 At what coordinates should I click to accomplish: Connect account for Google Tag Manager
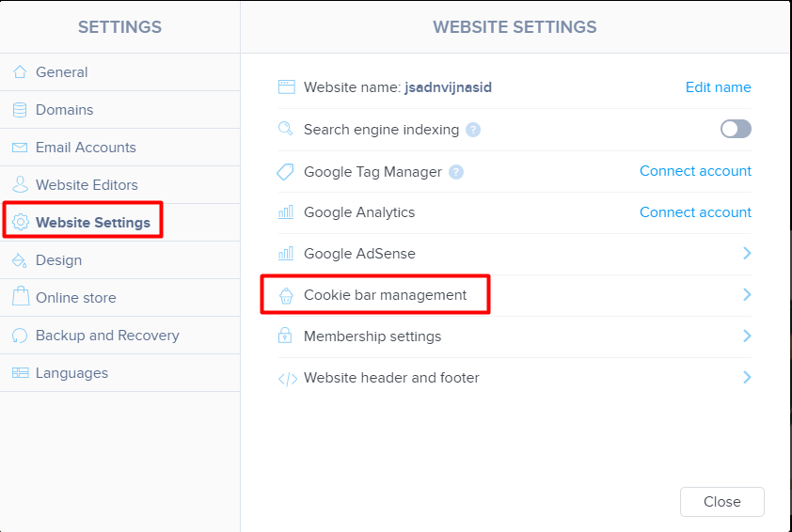click(695, 171)
